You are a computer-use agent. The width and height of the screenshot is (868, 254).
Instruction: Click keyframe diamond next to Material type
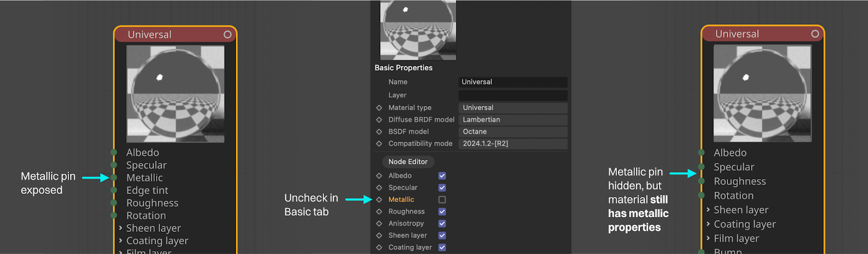[379, 108]
